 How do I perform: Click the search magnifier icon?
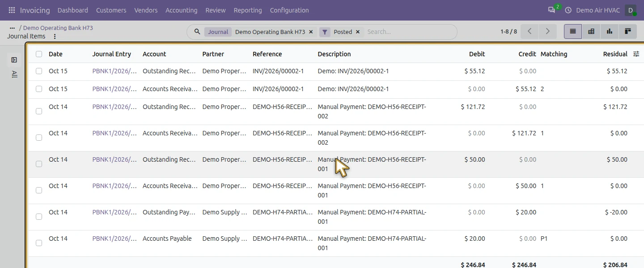(197, 32)
